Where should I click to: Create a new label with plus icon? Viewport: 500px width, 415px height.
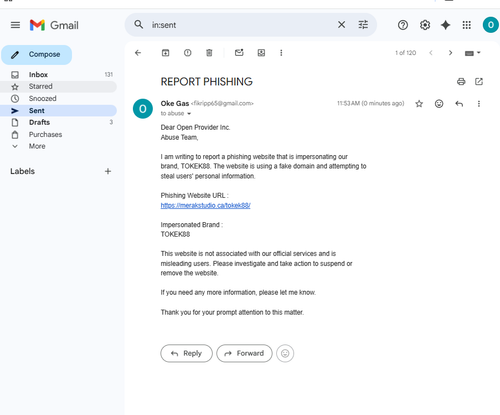(x=108, y=171)
